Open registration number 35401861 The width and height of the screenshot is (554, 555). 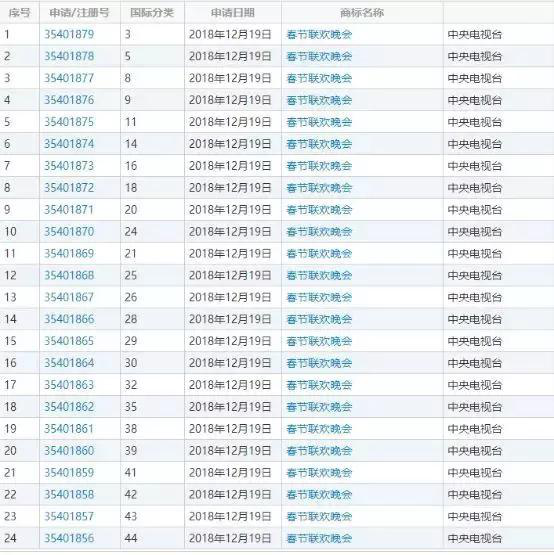69,429
